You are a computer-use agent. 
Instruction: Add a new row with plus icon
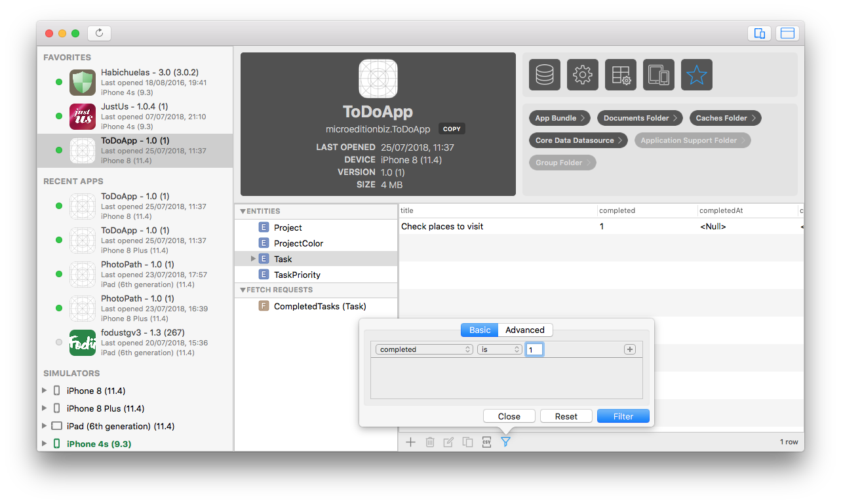coord(410,442)
